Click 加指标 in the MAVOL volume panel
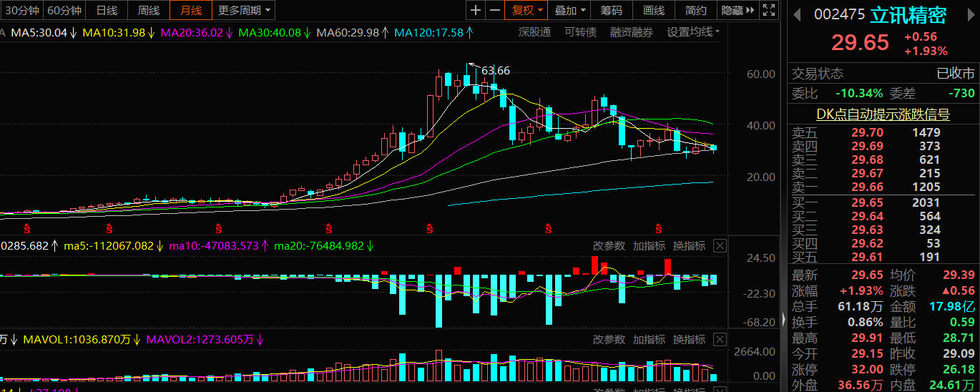Screen dimensions: 980x392 (649, 340)
